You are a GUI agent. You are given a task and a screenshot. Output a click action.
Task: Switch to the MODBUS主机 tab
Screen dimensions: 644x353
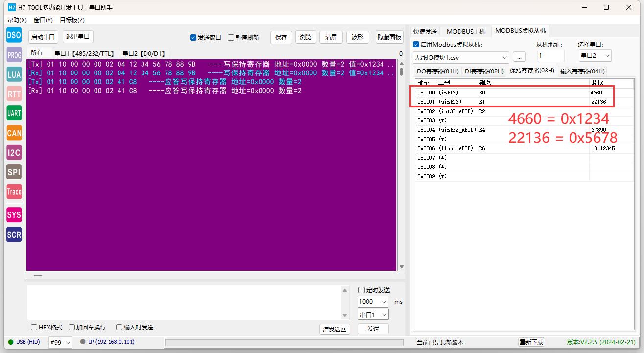coord(466,31)
